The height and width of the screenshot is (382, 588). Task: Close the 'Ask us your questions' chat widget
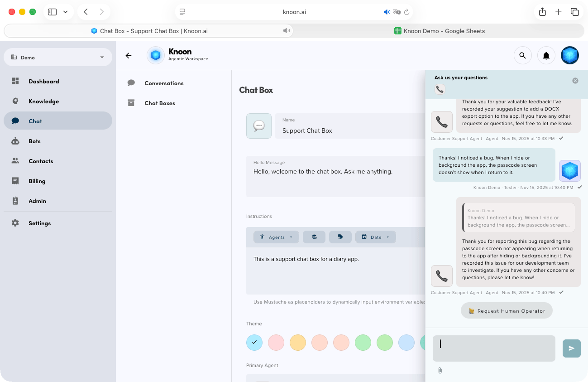coord(575,81)
